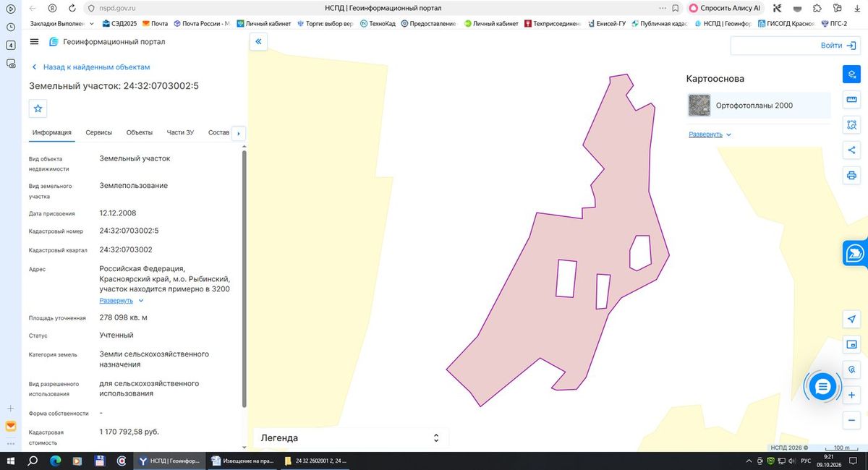This screenshot has width=868, height=470.
Task: Open the blue support widget on right edge
Action: [x=855, y=253]
